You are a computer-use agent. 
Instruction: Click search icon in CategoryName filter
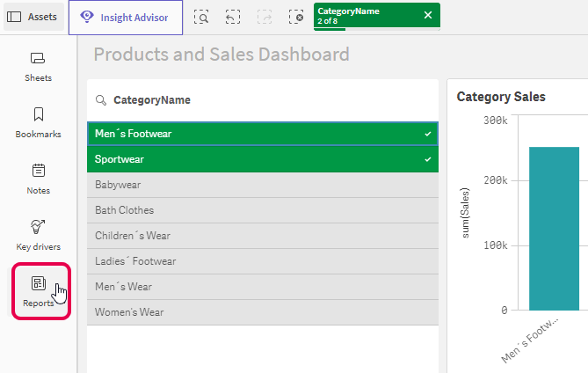click(101, 100)
